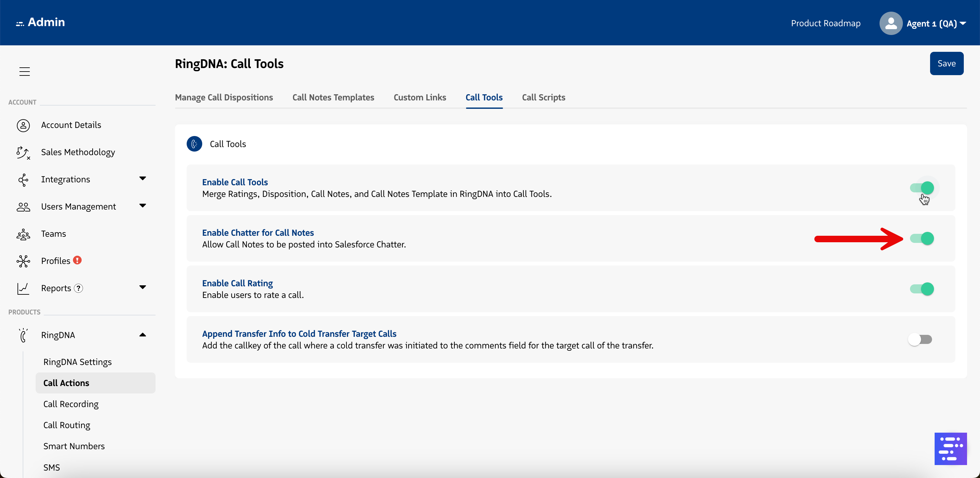
Task: Click the Agent 1 user avatar icon
Action: (891, 24)
